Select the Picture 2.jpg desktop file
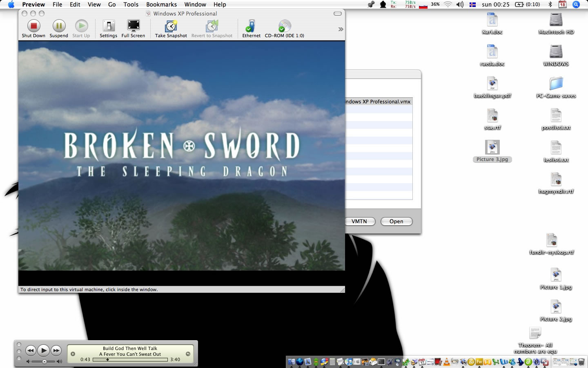Image resolution: width=588 pixels, height=368 pixels. (556, 311)
